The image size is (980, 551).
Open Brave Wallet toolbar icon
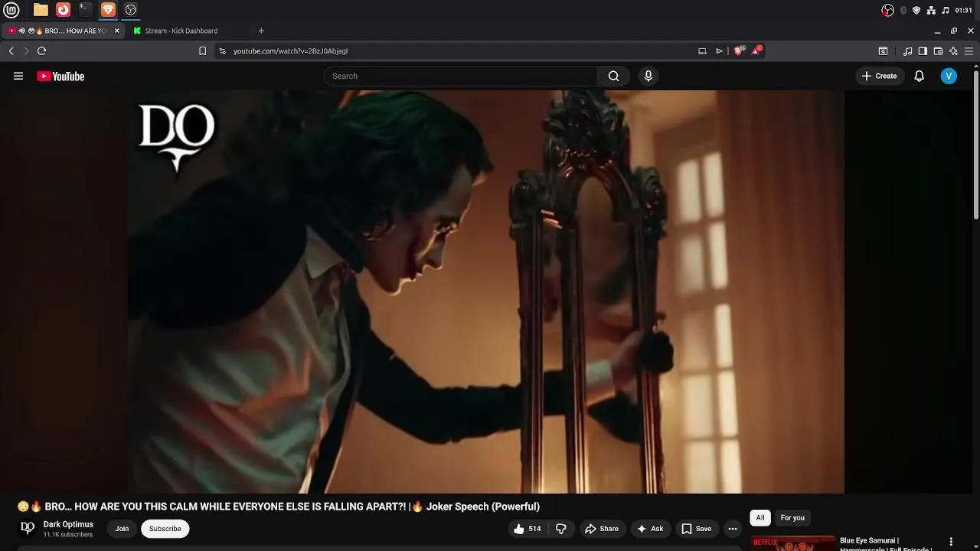pos(938,51)
